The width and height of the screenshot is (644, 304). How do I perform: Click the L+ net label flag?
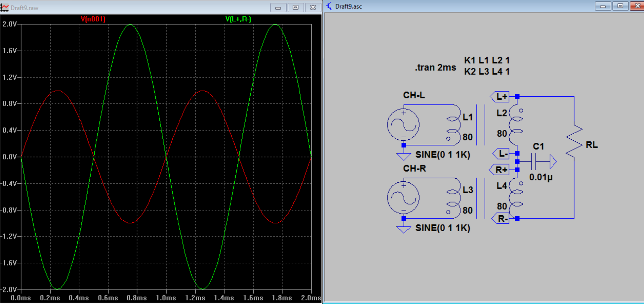[500, 97]
